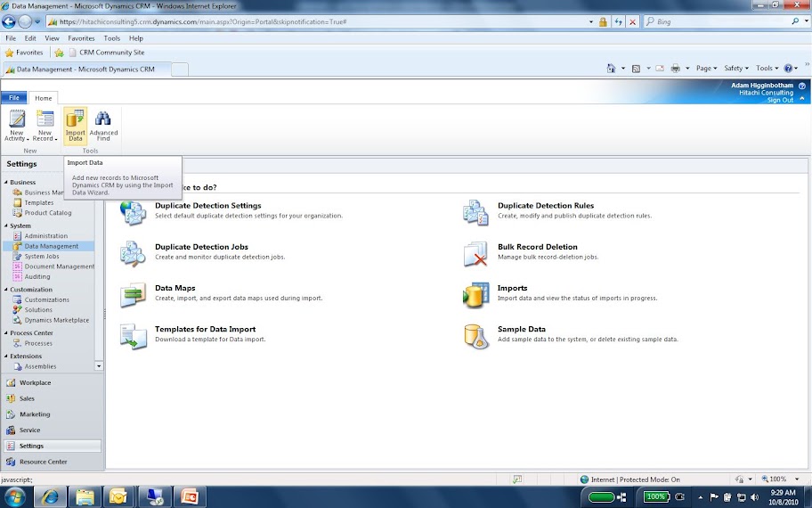Open the Favorites menu
Viewport: 812px width, 508px height.
[81, 38]
